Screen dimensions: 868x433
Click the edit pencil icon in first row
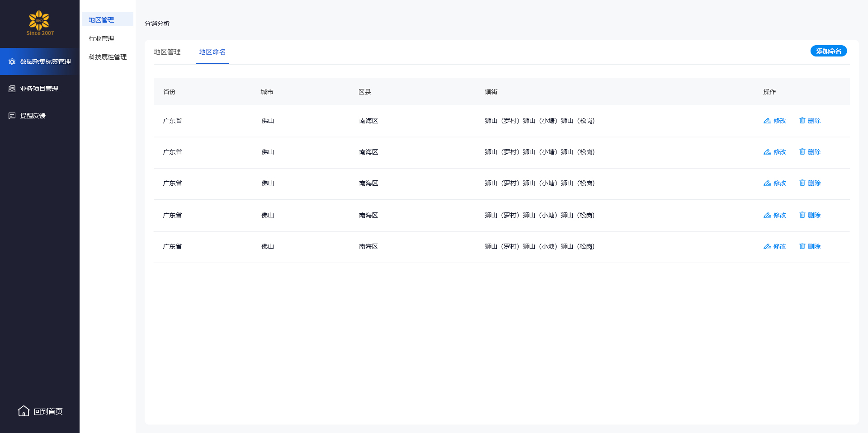click(767, 121)
